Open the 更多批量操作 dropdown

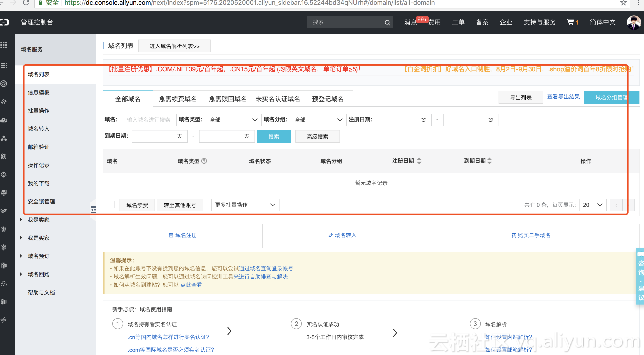click(x=245, y=205)
